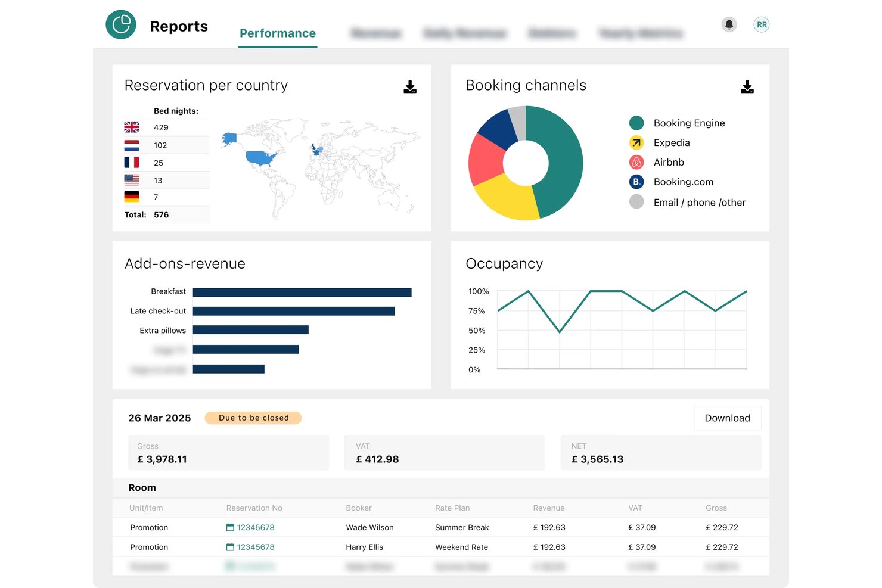Click the Airbnb channel icon
The height and width of the screenshot is (588, 882).
pyautogui.click(x=636, y=162)
